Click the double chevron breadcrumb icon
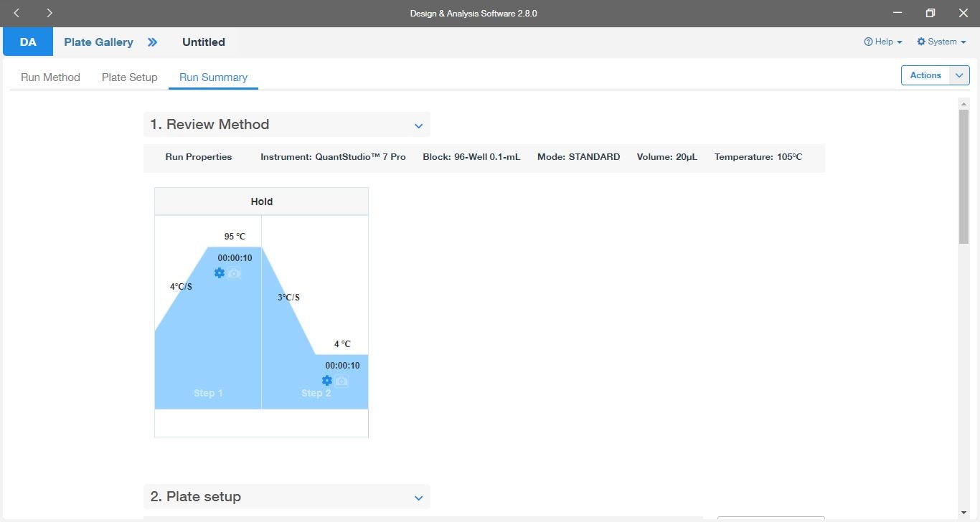Screen dimensions: 980x522 click(152, 42)
